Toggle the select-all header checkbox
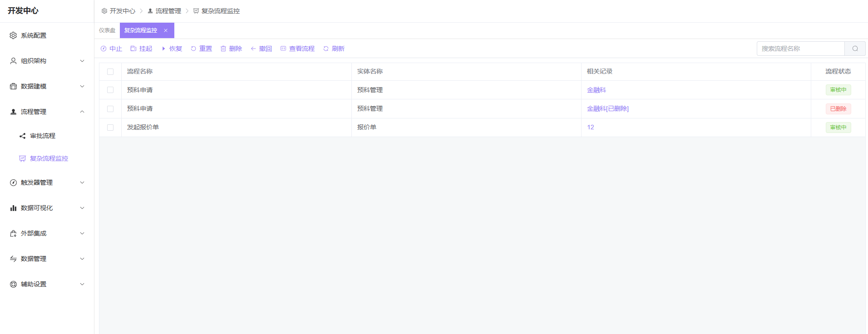 tap(110, 72)
